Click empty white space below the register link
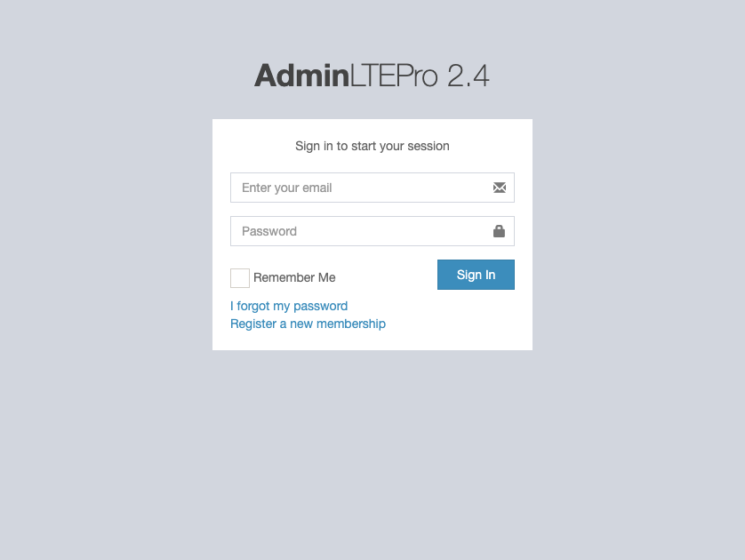 tap(372, 340)
